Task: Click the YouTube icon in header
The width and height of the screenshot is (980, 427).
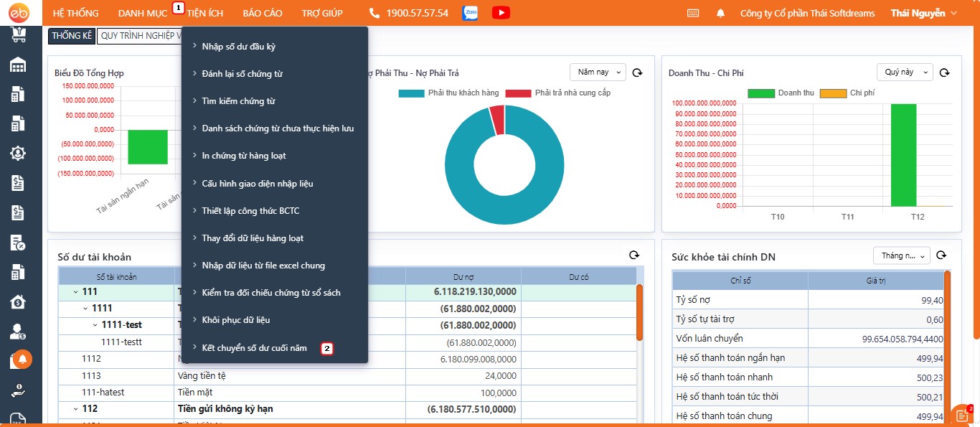Action: coord(501,13)
